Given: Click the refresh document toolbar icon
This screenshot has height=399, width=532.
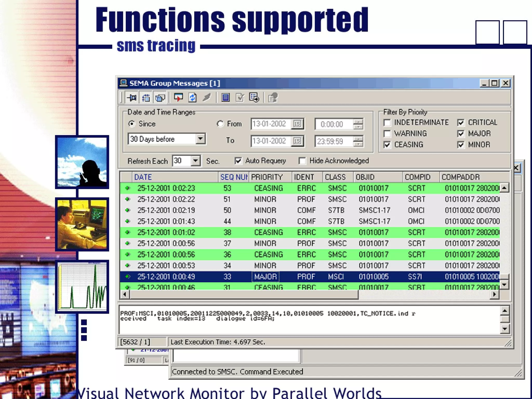Looking at the screenshot, I should click(192, 98).
